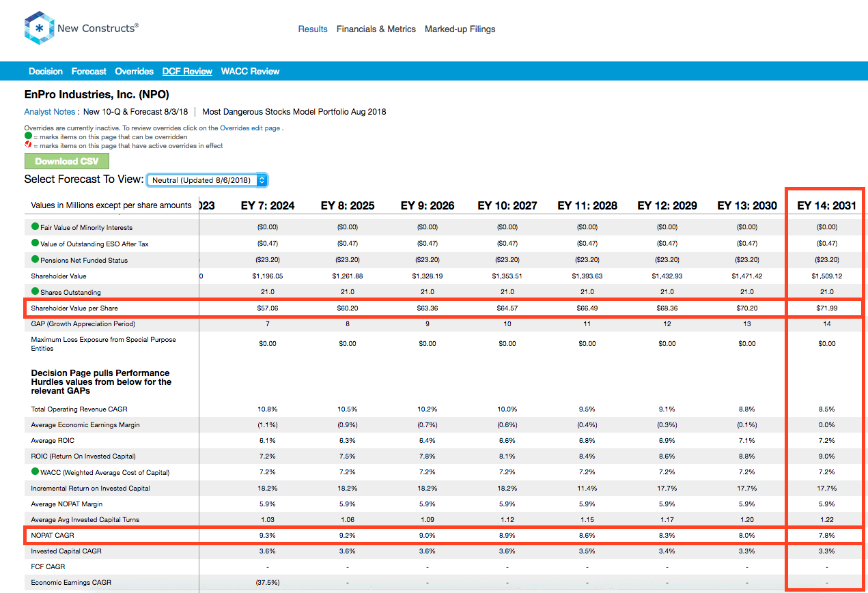Screen dimensions: 868x593
Task: Click the NOPAT CAGR row label
Action: tap(53, 535)
